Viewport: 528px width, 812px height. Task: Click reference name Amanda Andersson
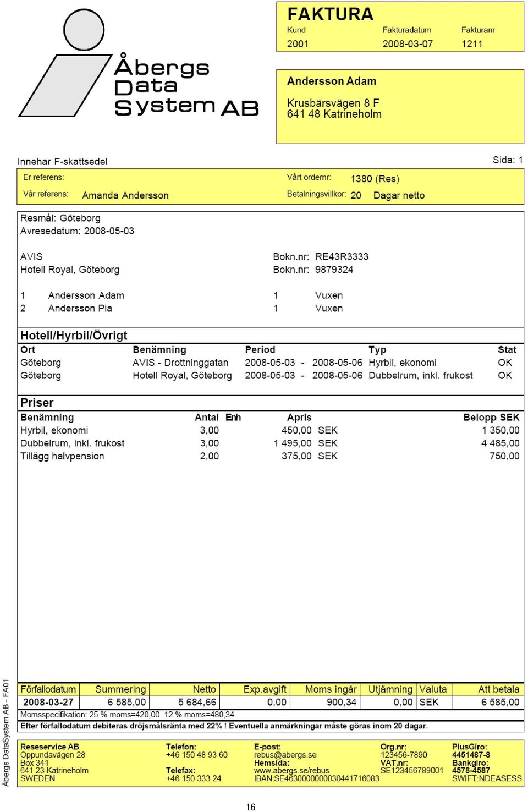[125, 195]
